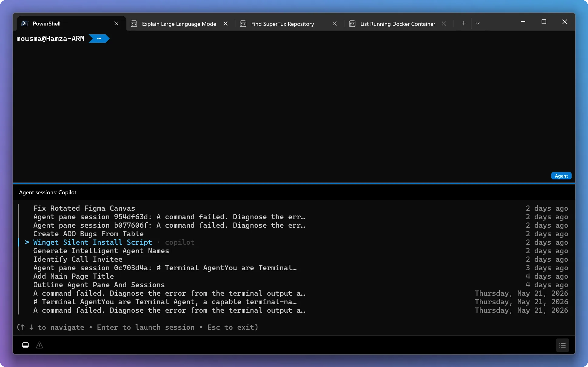Image resolution: width=588 pixels, height=367 pixels.
Task: Toggle the bottom pane layout icon
Action: 25,345
